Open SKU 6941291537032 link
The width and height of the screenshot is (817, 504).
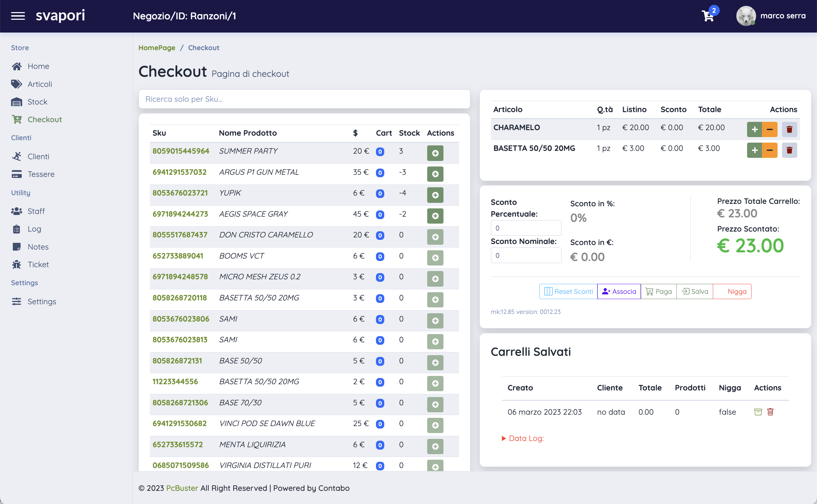click(x=180, y=172)
